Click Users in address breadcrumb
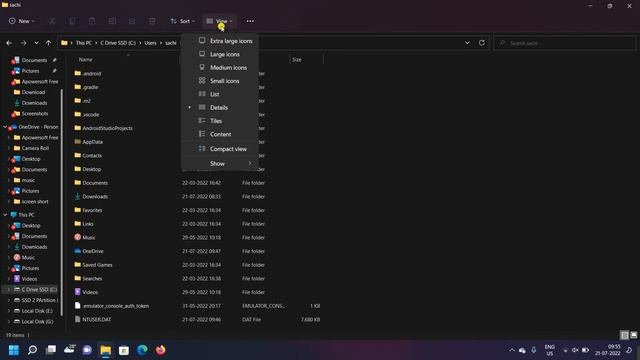This screenshot has height=360, width=640. [150, 43]
